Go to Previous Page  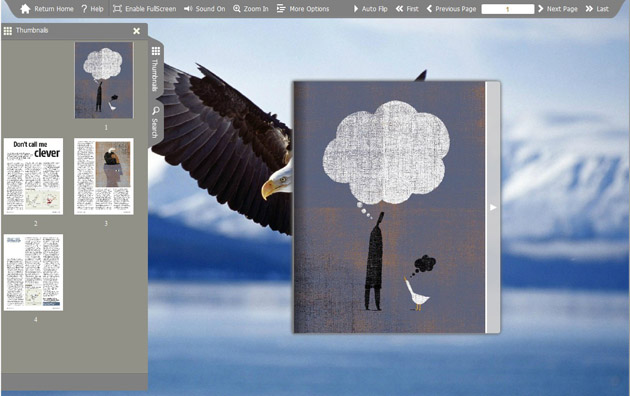point(451,9)
